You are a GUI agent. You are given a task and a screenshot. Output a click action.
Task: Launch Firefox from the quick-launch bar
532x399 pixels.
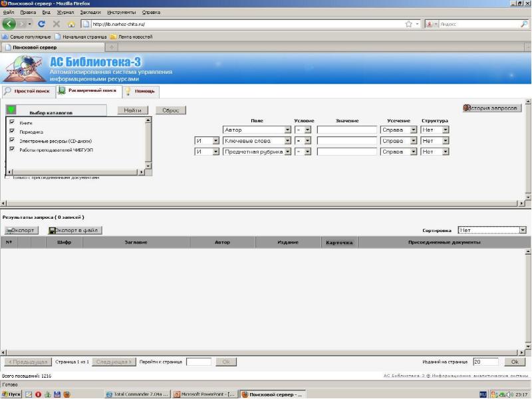tap(66, 394)
